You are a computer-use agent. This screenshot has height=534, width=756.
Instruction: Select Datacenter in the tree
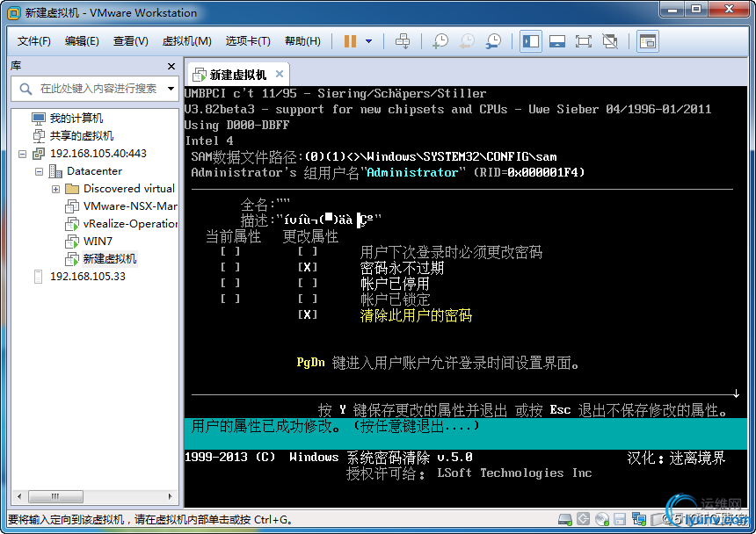click(x=94, y=171)
